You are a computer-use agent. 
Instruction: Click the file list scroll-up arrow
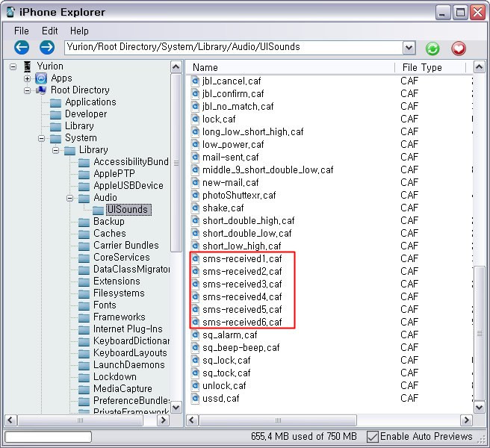coord(480,67)
